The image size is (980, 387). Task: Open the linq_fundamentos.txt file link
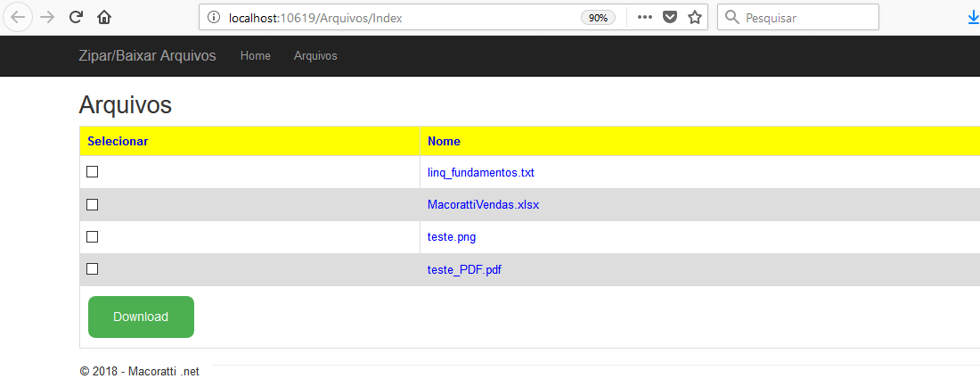(481, 173)
